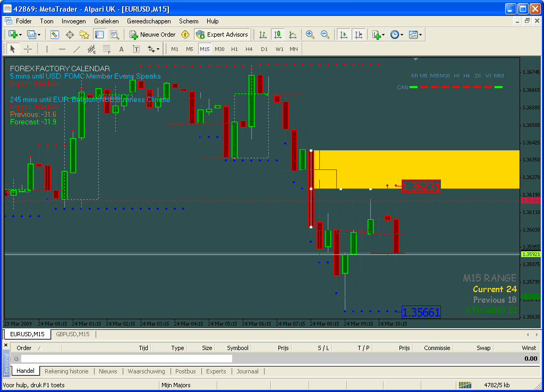This screenshot has width=544, height=392.
Task: Select the equidistant channel tool
Action: pyautogui.click(x=91, y=49)
